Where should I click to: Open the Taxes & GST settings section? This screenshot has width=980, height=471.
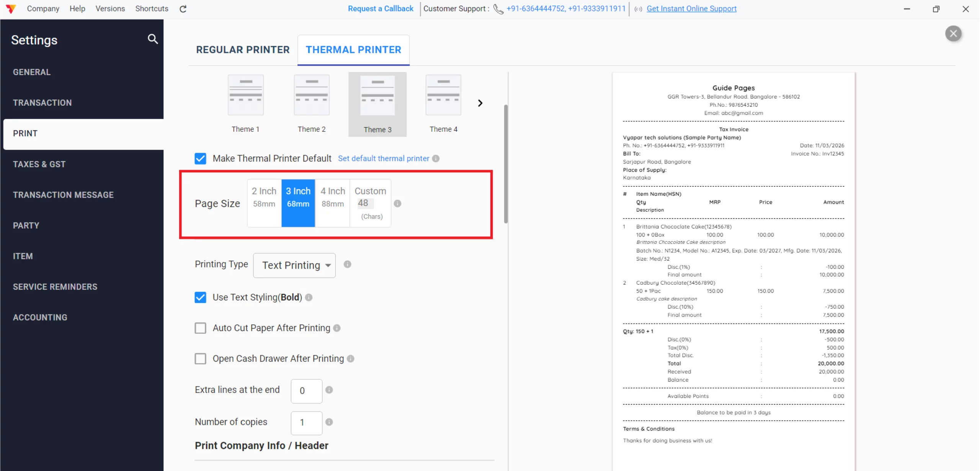coord(39,164)
